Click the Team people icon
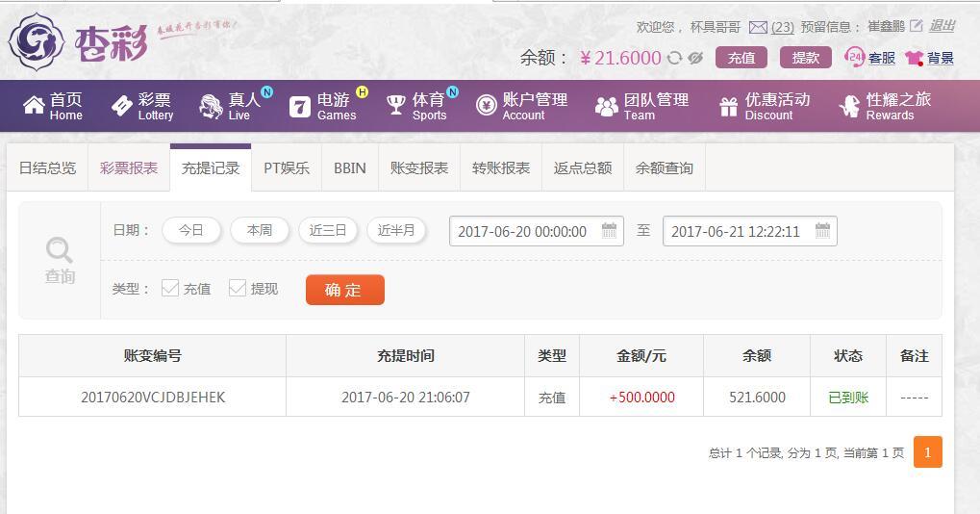 606,106
